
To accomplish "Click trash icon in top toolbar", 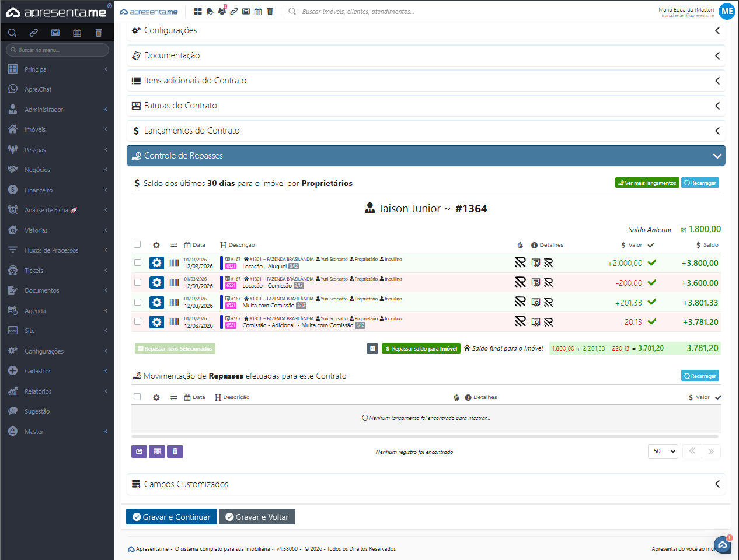I will [x=270, y=12].
